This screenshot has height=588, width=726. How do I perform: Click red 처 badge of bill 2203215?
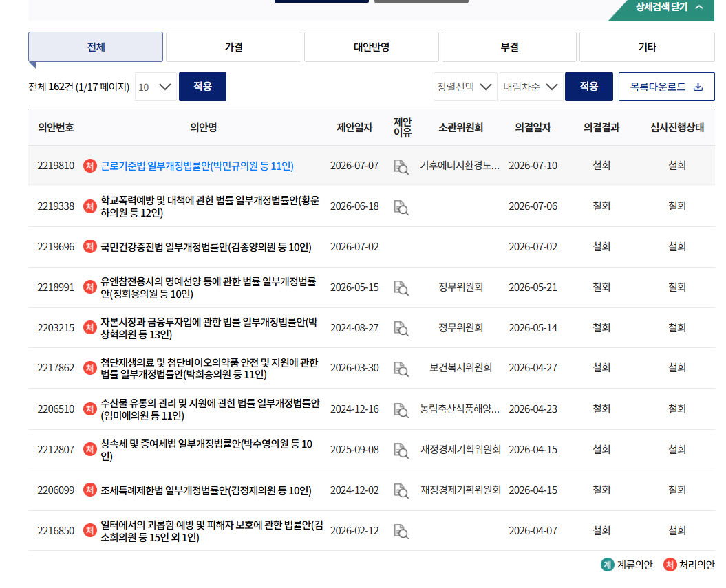coord(90,327)
